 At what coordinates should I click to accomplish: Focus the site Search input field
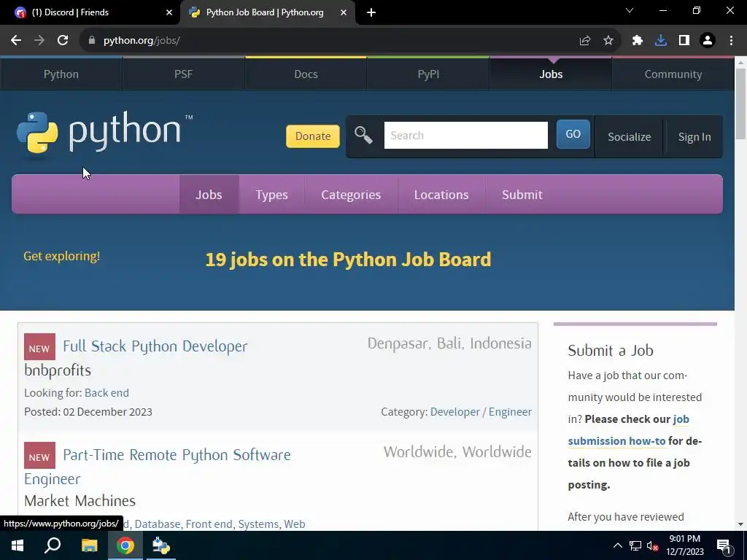pos(466,135)
